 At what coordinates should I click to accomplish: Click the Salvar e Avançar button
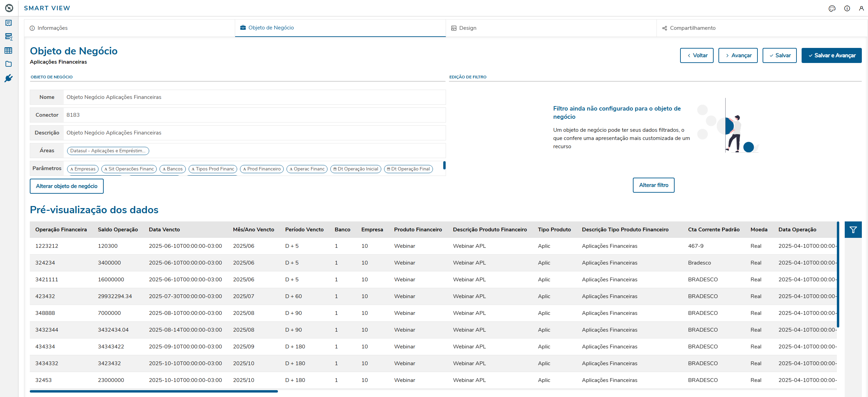click(x=831, y=55)
